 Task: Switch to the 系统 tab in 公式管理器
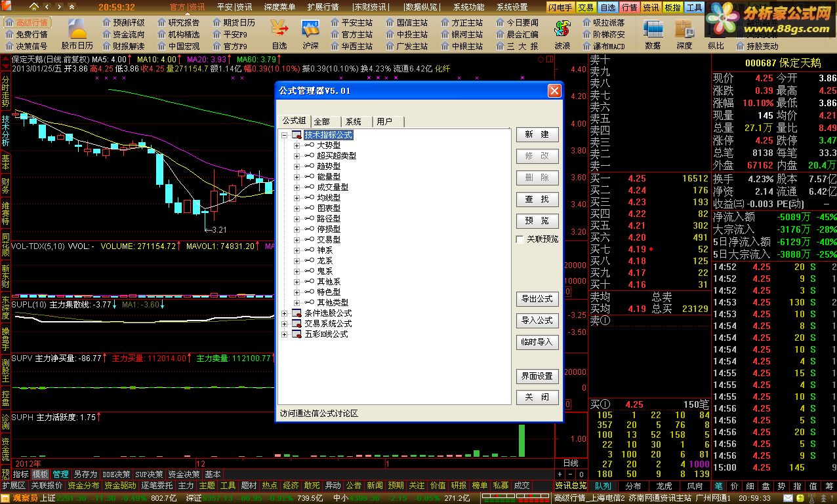click(357, 121)
